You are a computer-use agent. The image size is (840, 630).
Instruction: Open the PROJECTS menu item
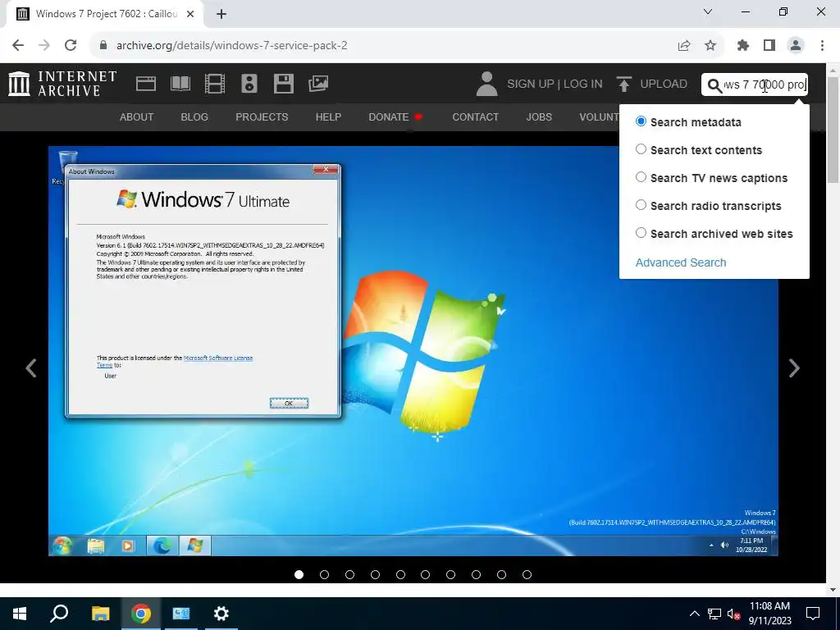point(262,116)
